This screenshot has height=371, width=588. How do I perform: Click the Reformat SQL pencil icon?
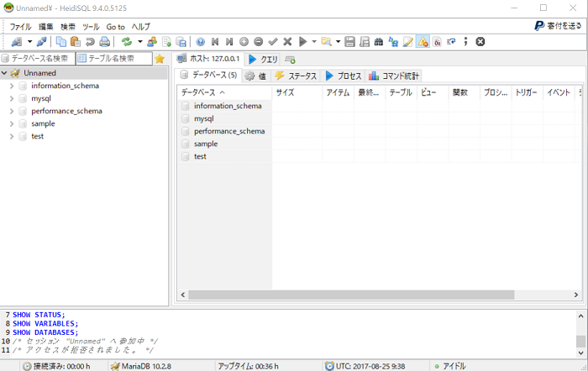click(407, 42)
